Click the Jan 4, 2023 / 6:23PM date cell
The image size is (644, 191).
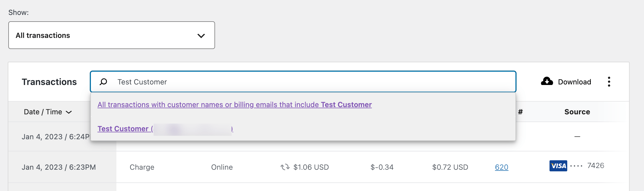click(59, 167)
